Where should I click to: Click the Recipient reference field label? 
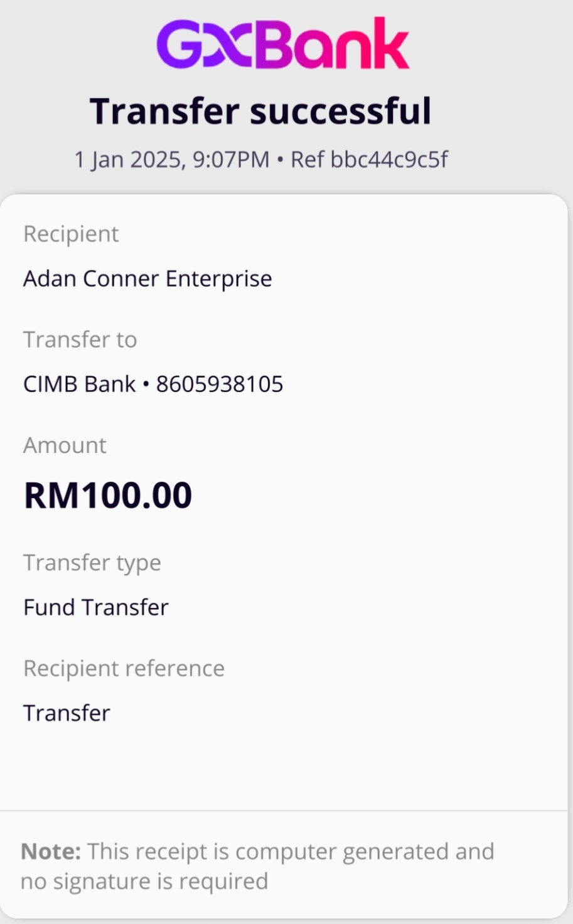pyautogui.click(x=124, y=669)
